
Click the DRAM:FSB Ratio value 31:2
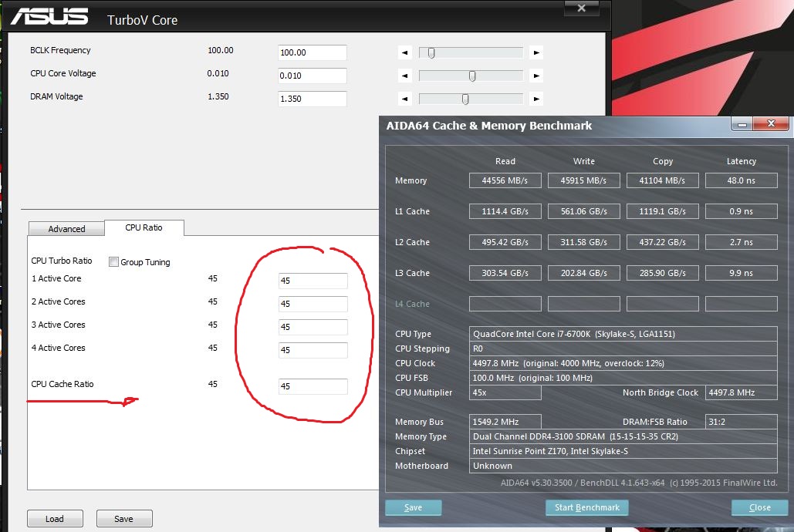pos(742,423)
